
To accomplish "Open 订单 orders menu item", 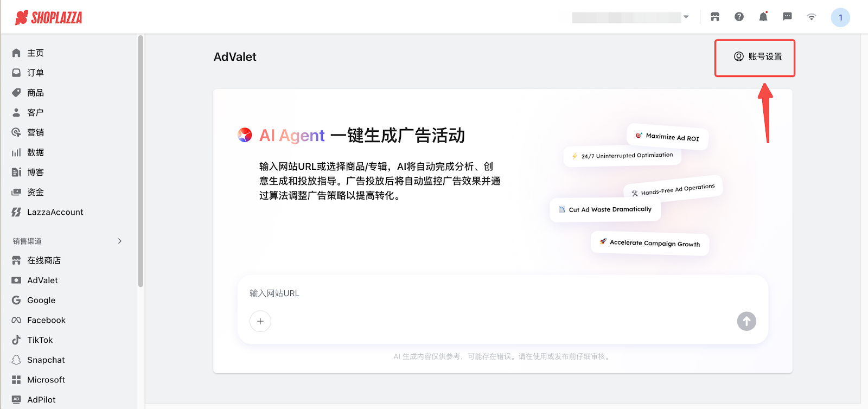I will tap(35, 73).
